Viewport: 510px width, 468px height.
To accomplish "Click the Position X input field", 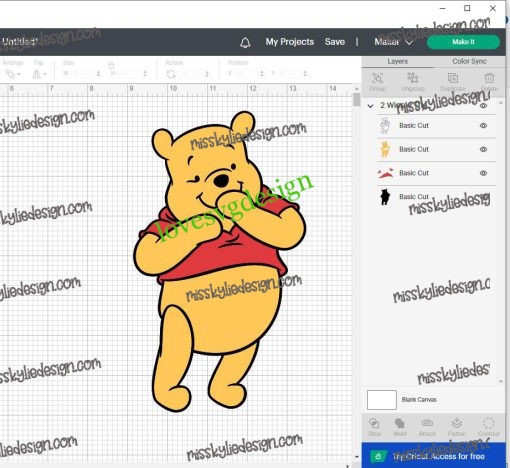I will click(247, 73).
